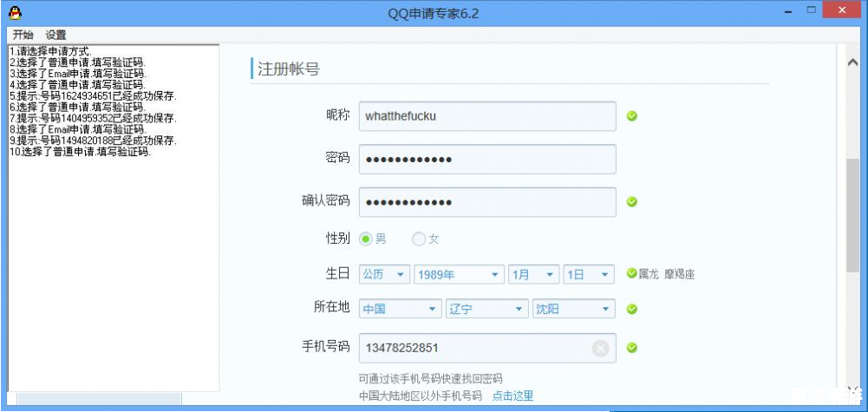
Task: Open the 公历 calendar type dropdown
Action: (x=385, y=275)
